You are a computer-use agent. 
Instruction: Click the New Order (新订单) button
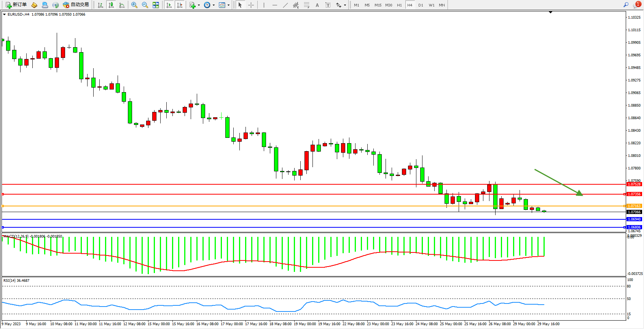coord(16,5)
